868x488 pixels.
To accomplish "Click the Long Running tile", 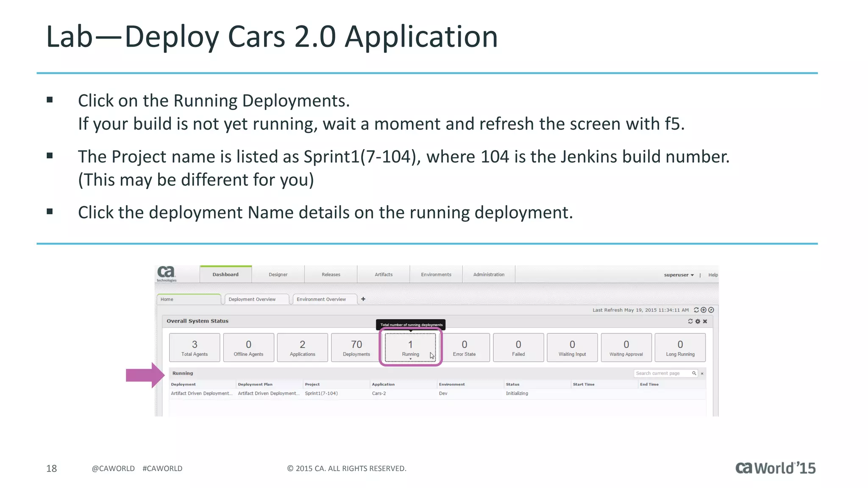I will 680,347.
